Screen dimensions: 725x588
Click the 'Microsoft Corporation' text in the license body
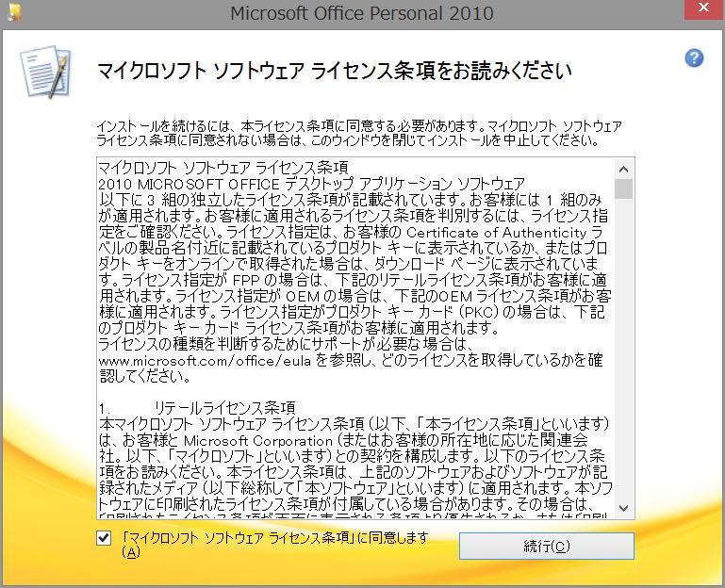[x=258, y=441]
